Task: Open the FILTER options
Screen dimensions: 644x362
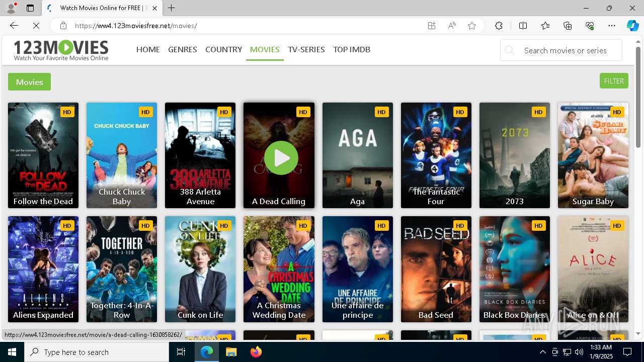Action: click(614, 81)
